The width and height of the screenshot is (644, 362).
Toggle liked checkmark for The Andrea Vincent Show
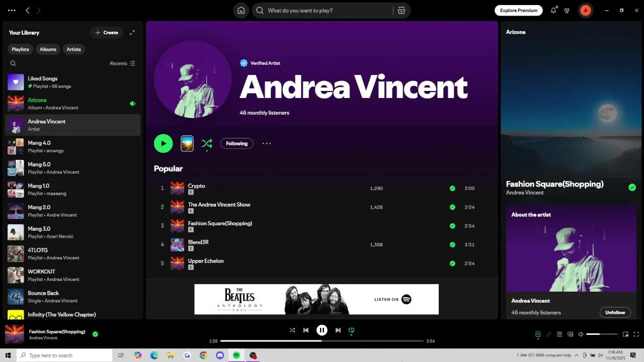coord(452,207)
